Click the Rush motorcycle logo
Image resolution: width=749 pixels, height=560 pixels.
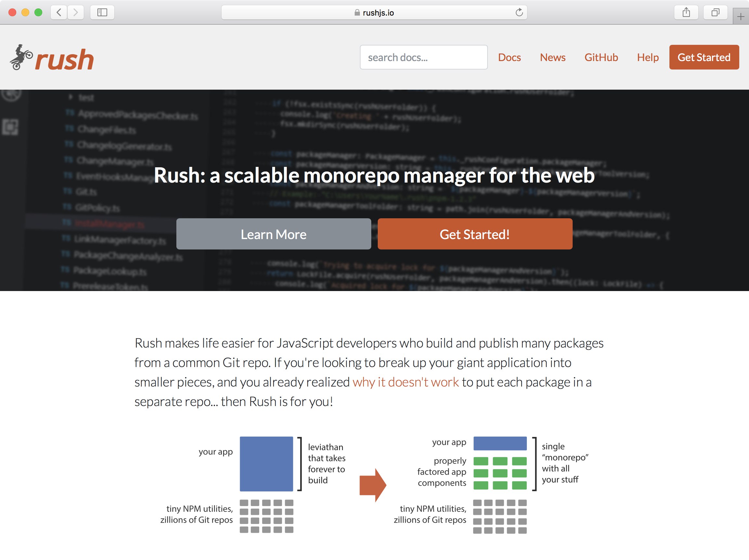point(51,57)
